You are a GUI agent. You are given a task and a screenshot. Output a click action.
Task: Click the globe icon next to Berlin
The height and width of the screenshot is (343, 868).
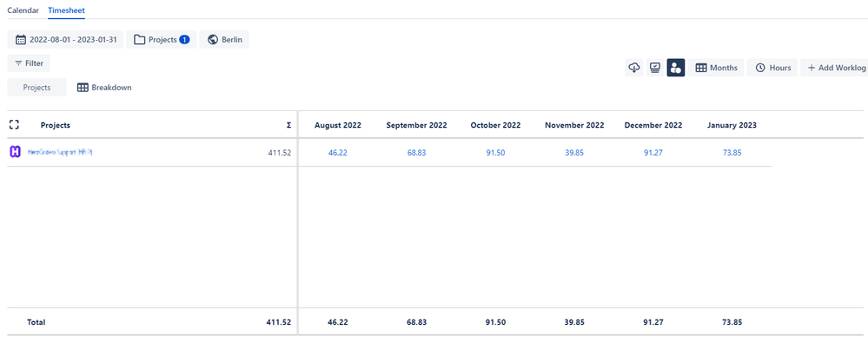coord(212,40)
